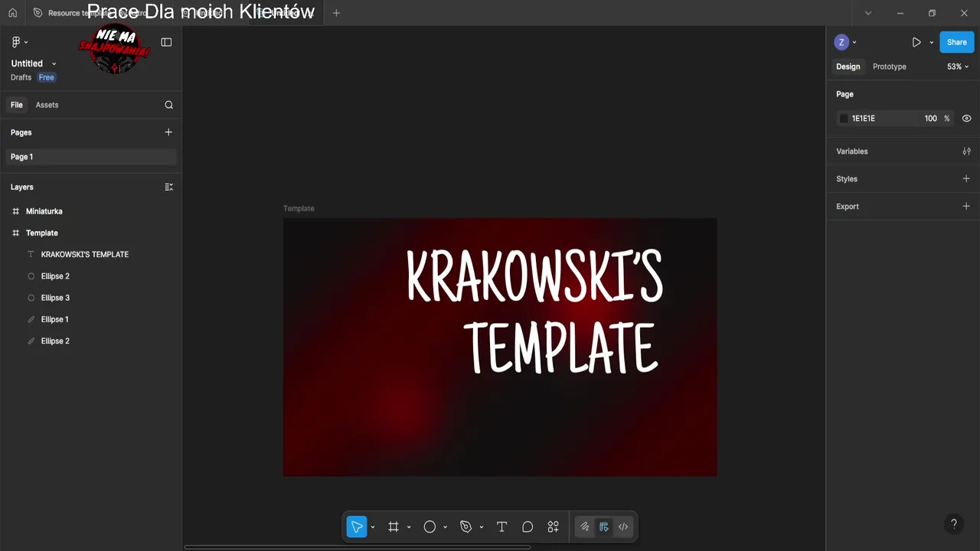Viewport: 980px width, 551px height.
Task: Select Page 1 in the Pages list
Action: 91,157
